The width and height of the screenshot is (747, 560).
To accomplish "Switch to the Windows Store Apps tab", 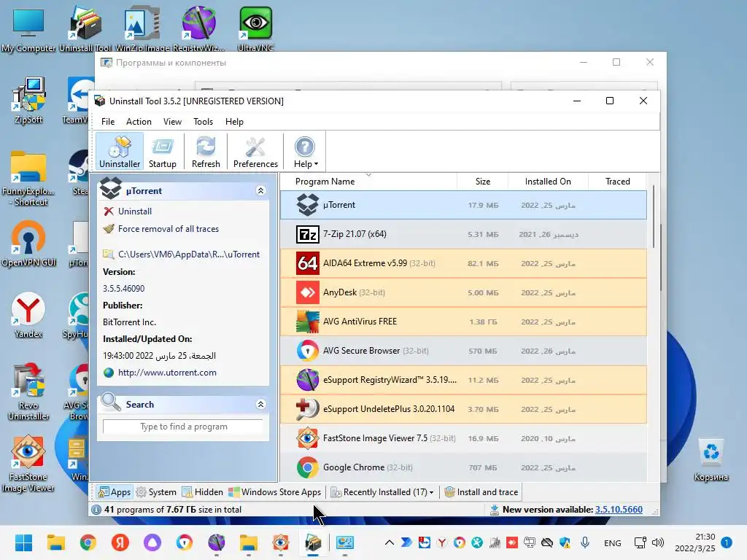I will (275, 492).
